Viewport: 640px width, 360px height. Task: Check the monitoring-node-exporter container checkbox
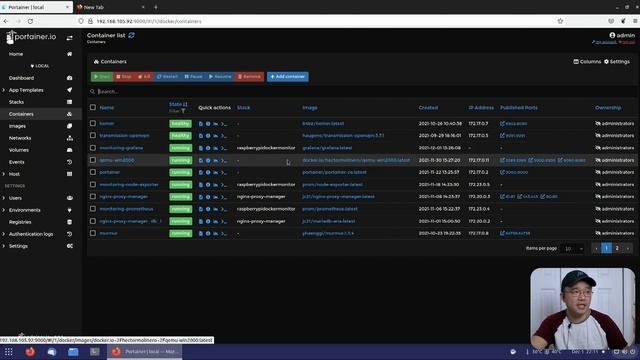point(93,184)
